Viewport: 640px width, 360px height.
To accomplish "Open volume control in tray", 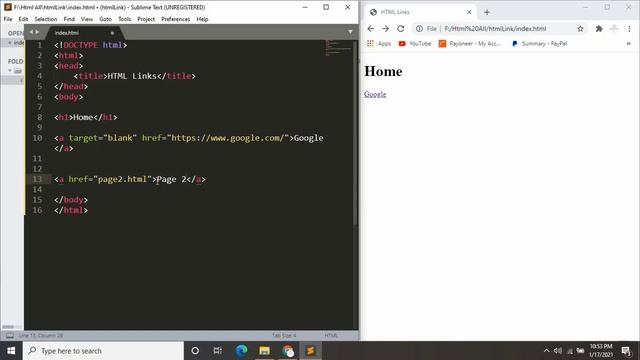I will (558, 351).
